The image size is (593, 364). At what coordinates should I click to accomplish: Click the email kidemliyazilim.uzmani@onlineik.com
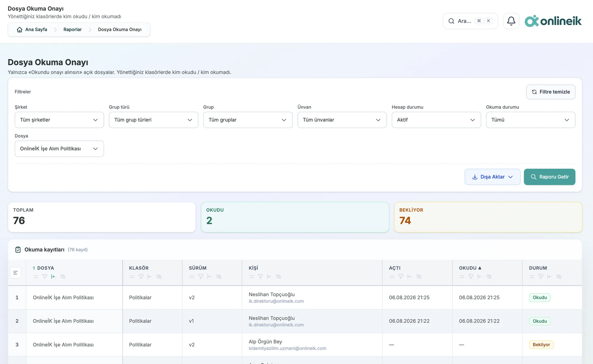287,348
